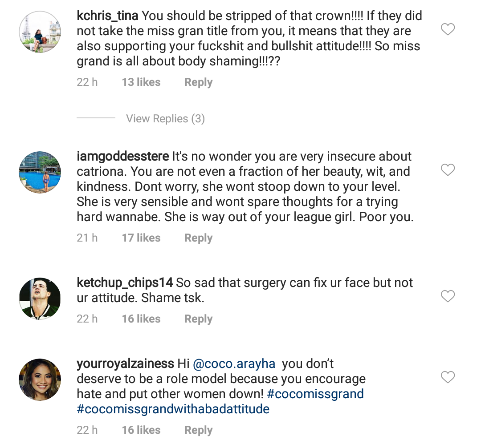
Task: Reply to iamgoddesstere's comment
Action: 198,238
